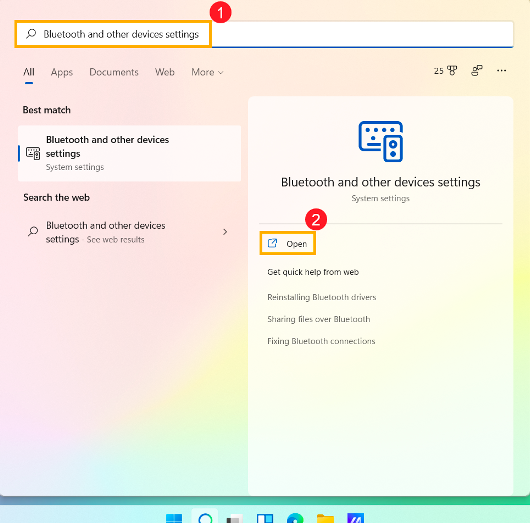Image resolution: width=530 pixels, height=523 pixels.
Task: Open the Edge browser from taskbar
Action: [295, 518]
